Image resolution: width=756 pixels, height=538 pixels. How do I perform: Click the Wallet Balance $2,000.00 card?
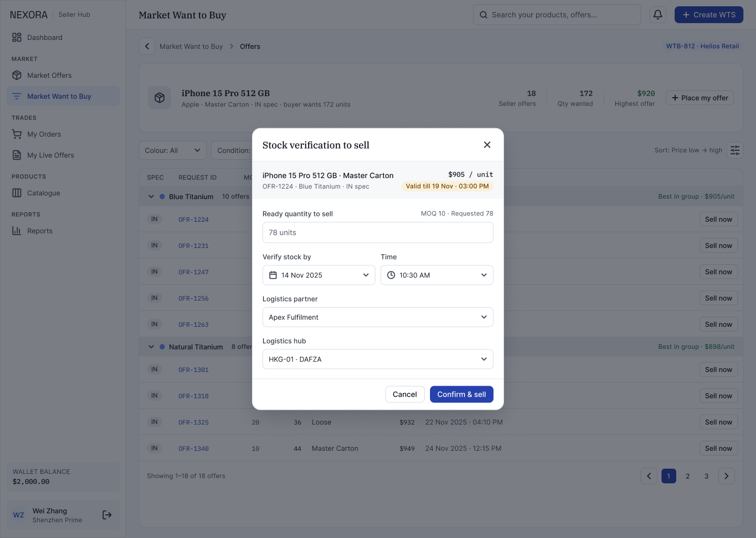63,477
